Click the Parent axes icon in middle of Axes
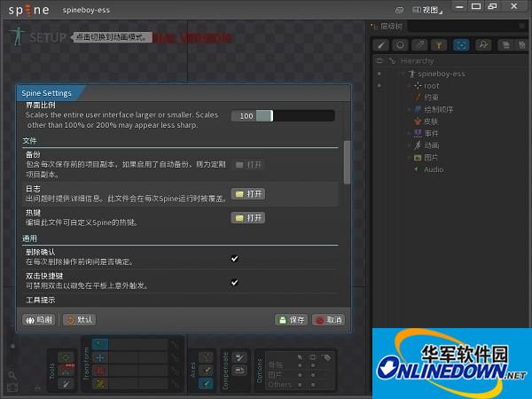The width and height of the screenshot is (532, 399). click(x=206, y=371)
